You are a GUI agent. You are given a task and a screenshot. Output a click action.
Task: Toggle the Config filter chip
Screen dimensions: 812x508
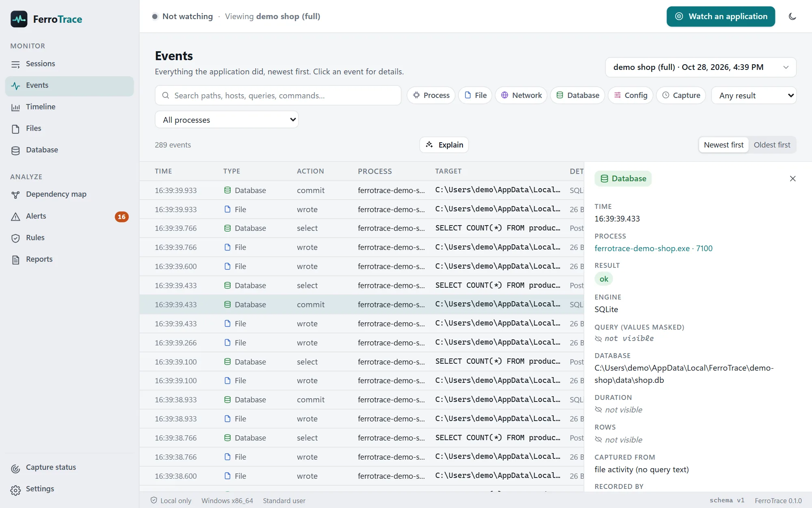631,96
